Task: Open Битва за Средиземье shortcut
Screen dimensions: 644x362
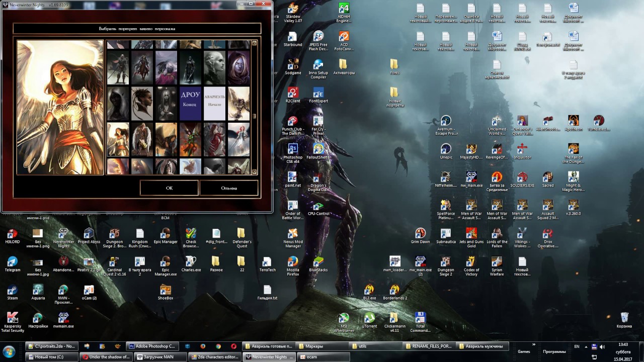Action: tap(497, 182)
